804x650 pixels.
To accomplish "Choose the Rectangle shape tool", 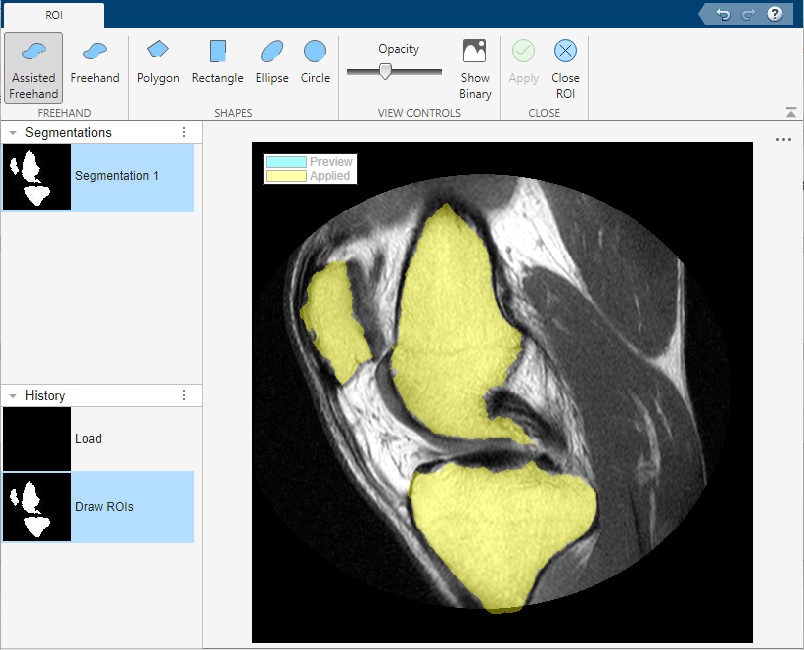I will click(217, 64).
